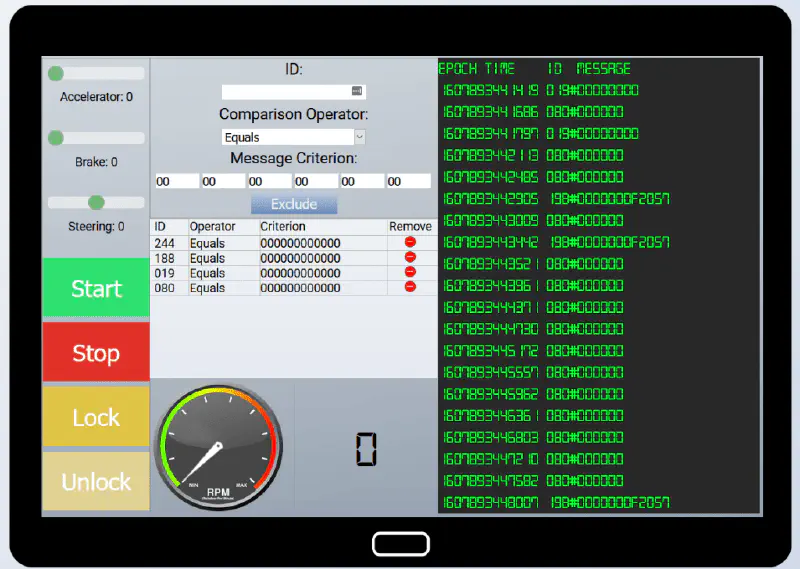Viewport: 800px width, 569px height.
Task: Remove the filter for ID 188
Action: click(x=410, y=258)
